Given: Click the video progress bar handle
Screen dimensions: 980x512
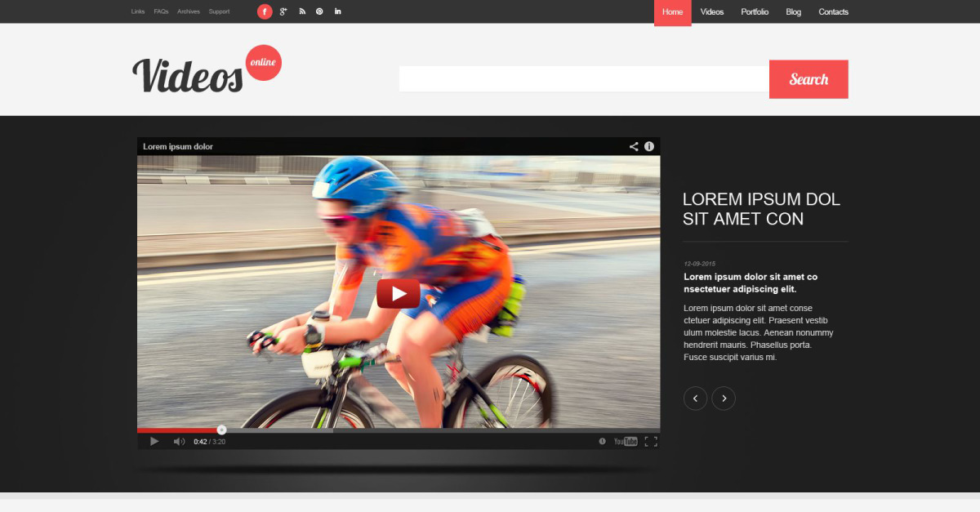Looking at the screenshot, I should (221, 430).
